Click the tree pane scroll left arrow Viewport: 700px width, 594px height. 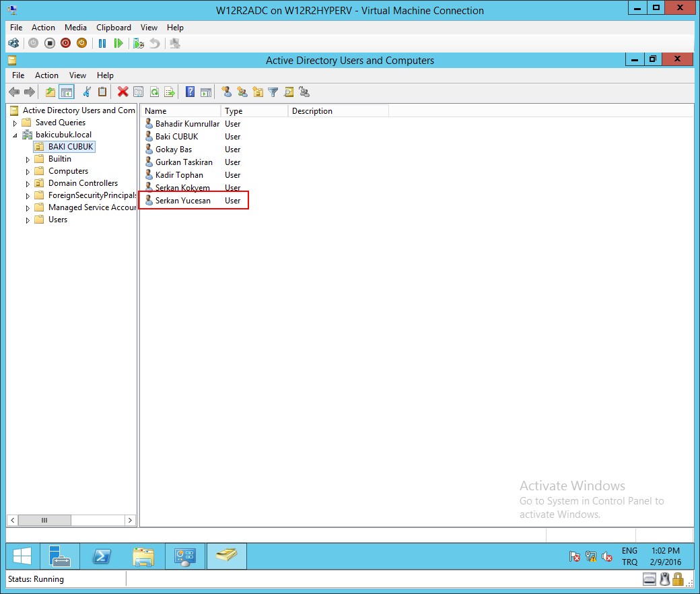click(13, 520)
